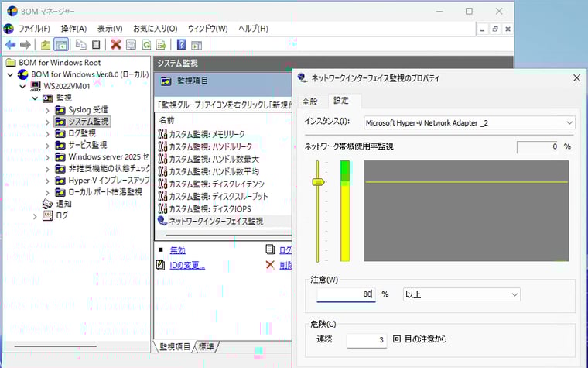Select the システム監視 tree item
Image resolution: width=588 pixels, height=368 pixels.
click(88, 122)
